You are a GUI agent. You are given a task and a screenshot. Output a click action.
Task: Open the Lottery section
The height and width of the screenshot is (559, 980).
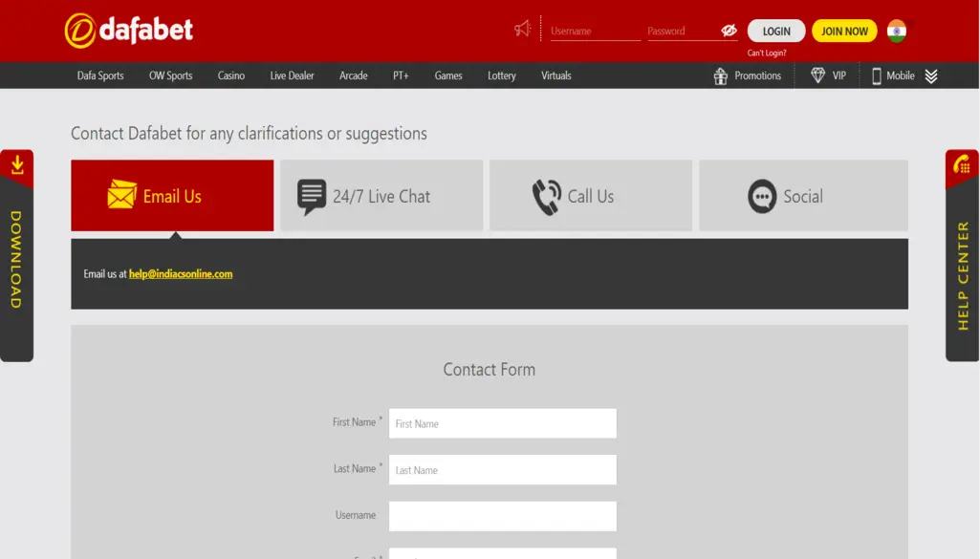click(502, 75)
